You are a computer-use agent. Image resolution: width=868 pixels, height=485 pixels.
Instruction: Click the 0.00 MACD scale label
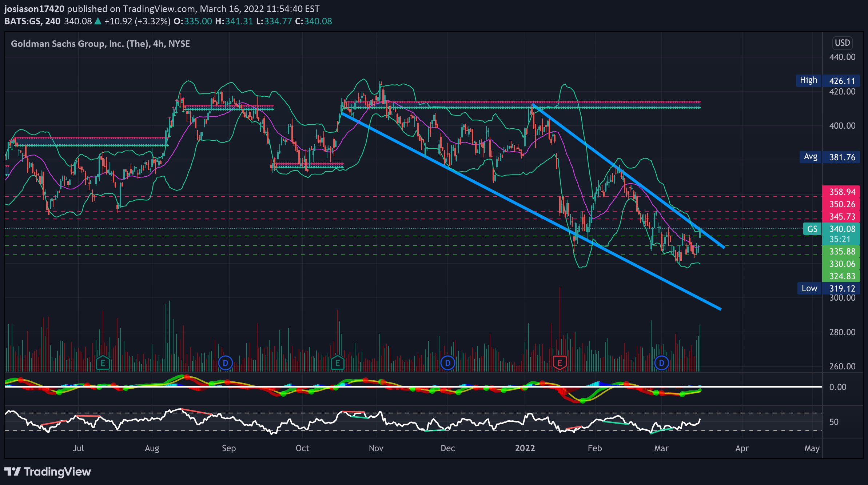pos(837,387)
